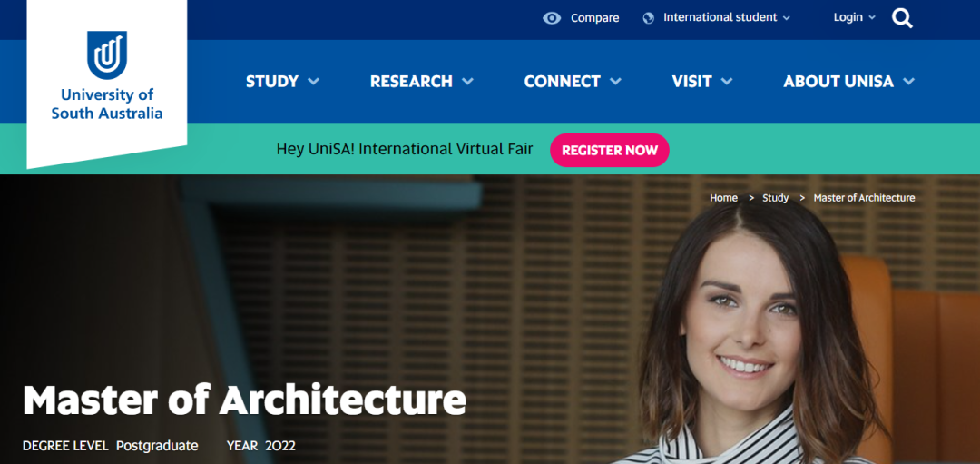Go to Home in the breadcrumb
980x464 pixels.
tap(723, 198)
